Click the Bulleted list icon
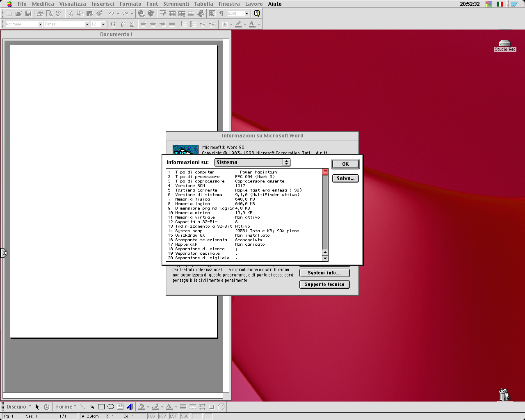The width and height of the screenshot is (525, 420). coord(193,24)
